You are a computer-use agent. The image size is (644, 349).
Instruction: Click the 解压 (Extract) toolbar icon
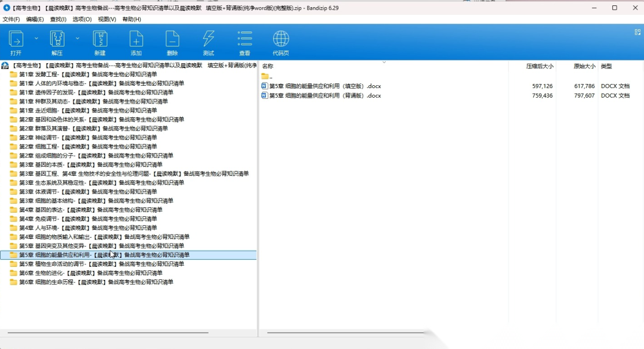coord(57,40)
